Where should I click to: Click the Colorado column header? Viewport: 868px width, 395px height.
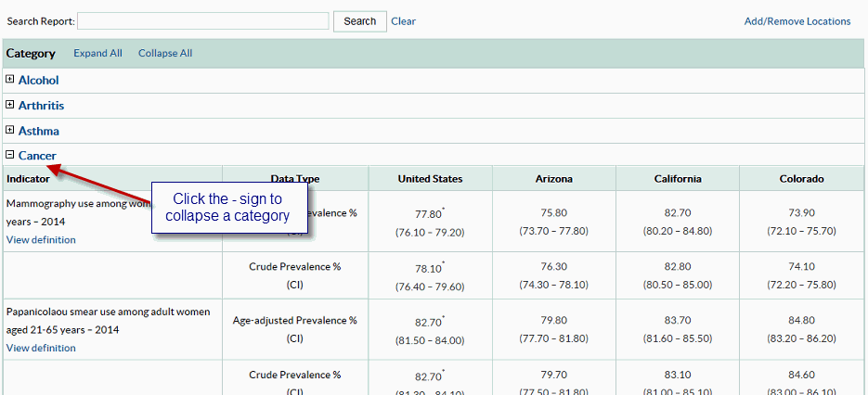pyautogui.click(x=801, y=179)
